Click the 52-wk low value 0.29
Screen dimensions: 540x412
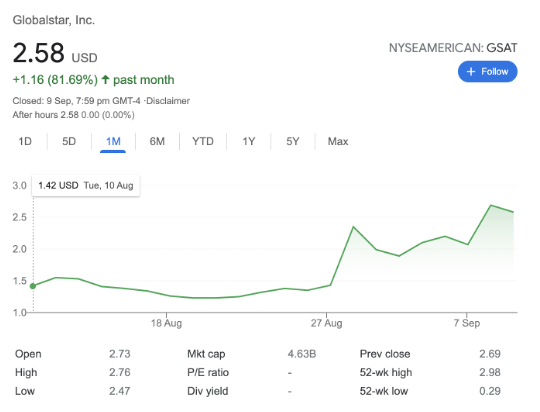(490, 391)
